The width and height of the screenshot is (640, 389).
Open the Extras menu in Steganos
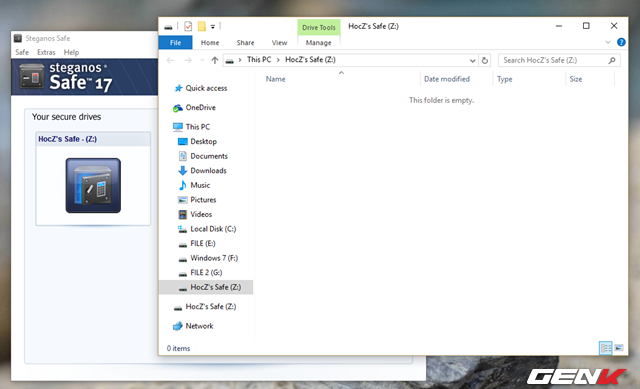point(46,52)
